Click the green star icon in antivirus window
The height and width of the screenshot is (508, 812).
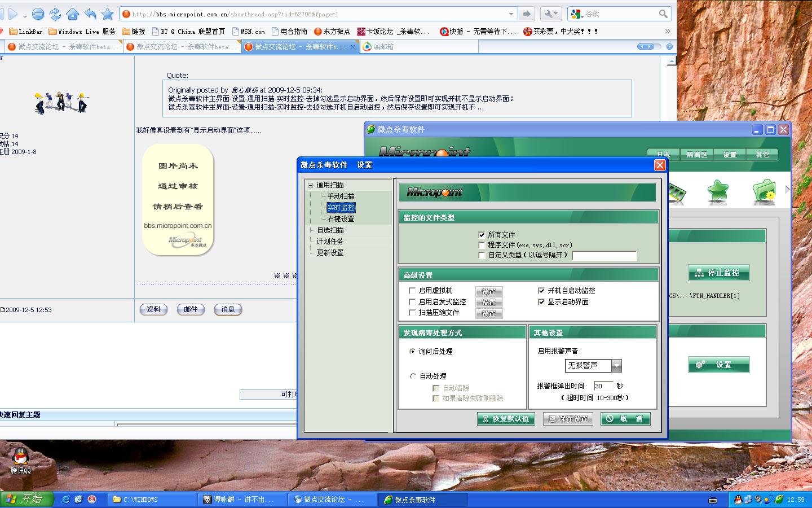(x=718, y=192)
